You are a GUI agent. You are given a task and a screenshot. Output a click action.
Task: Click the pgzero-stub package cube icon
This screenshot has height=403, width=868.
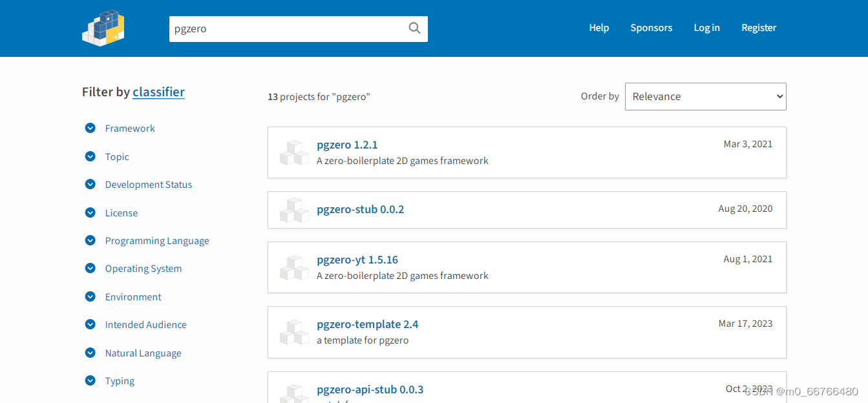[x=294, y=210]
